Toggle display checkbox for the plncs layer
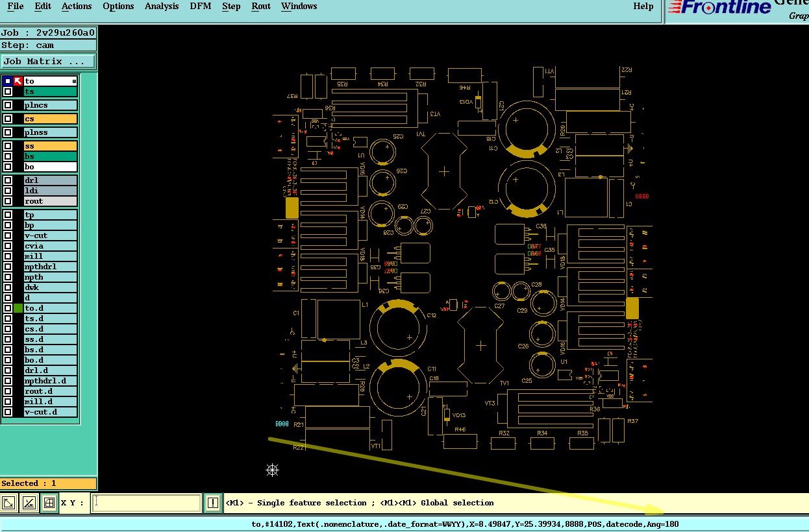Viewport: 809px width, 532px height. tap(8, 105)
